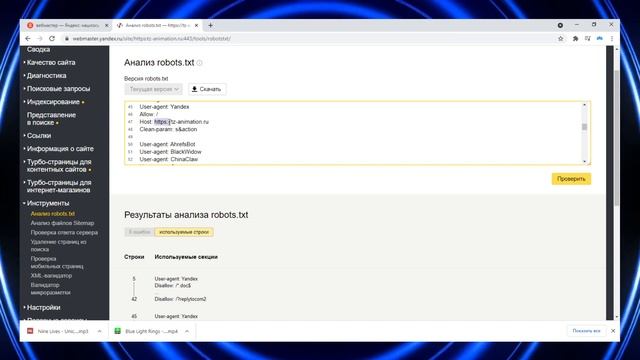Image resolution: width=640 pixels, height=360 pixels.
Task: Go forward using the browser forward arrow
Action: [x=40, y=38]
